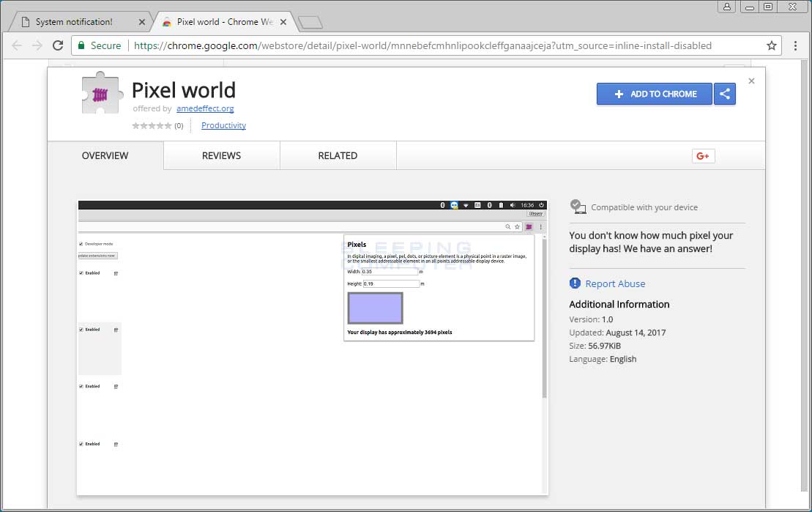Image resolution: width=812 pixels, height=512 pixels.
Task: Share the extension via the blue share icon
Action: click(724, 94)
